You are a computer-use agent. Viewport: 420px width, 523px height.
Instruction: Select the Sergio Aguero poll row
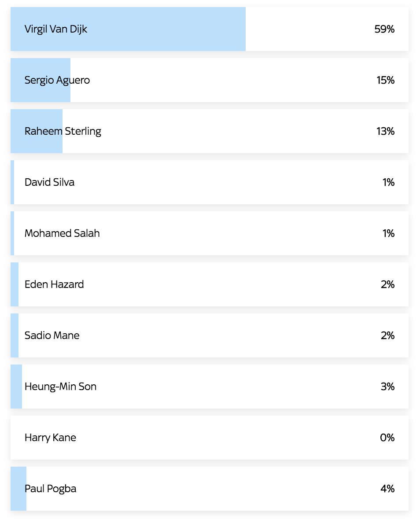click(57, 80)
